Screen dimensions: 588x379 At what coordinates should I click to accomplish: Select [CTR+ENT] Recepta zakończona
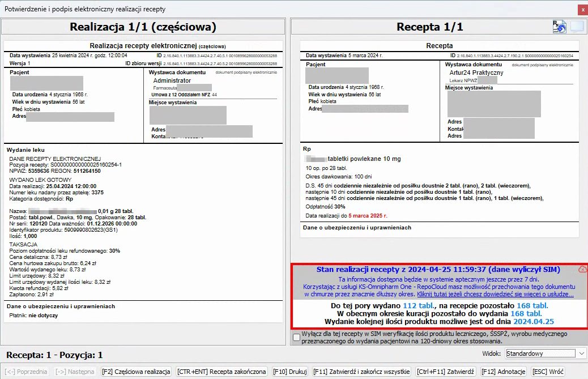click(221, 372)
